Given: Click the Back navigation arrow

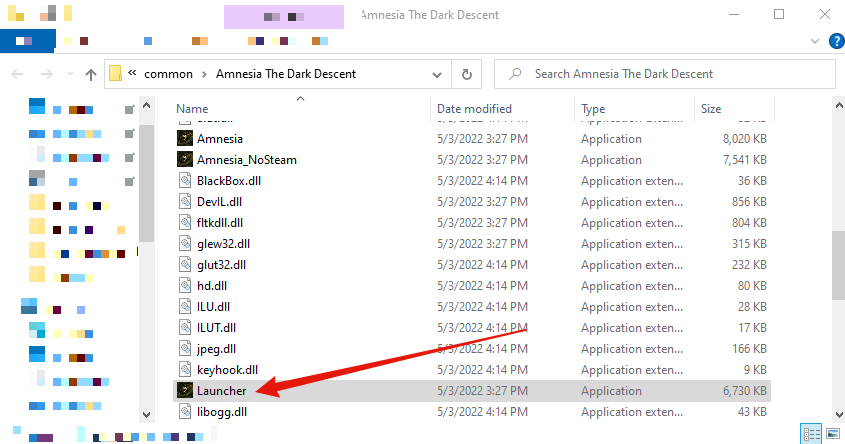Looking at the screenshot, I should click(x=17, y=74).
